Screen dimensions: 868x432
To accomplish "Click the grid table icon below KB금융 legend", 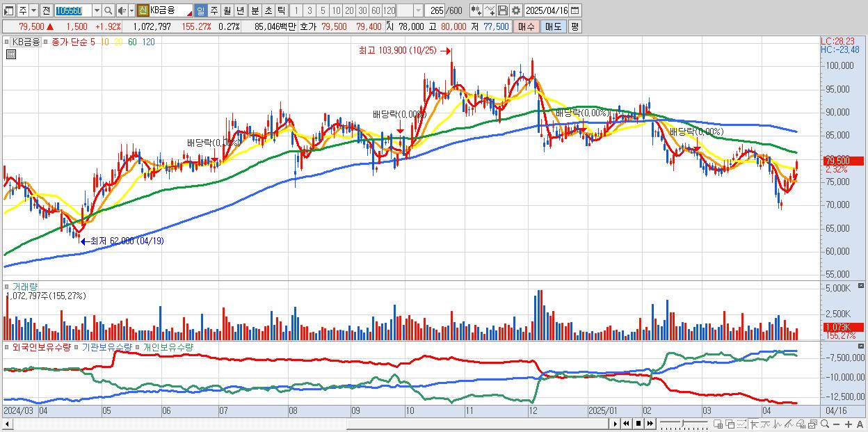I will click(10, 54).
